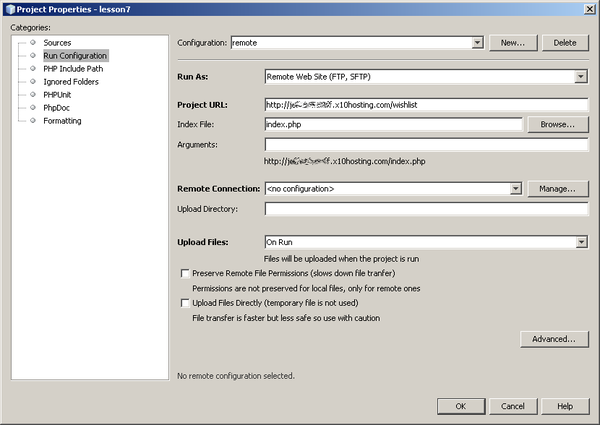This screenshot has width=600, height=425.
Task: Click the Run Configuration node icon
Action: point(33,56)
